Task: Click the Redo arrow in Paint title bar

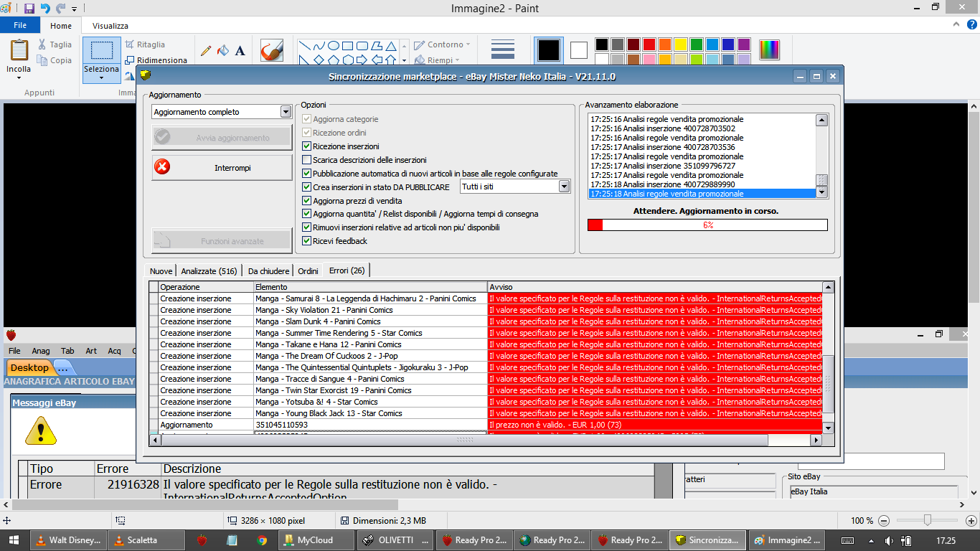Action: [x=61, y=9]
